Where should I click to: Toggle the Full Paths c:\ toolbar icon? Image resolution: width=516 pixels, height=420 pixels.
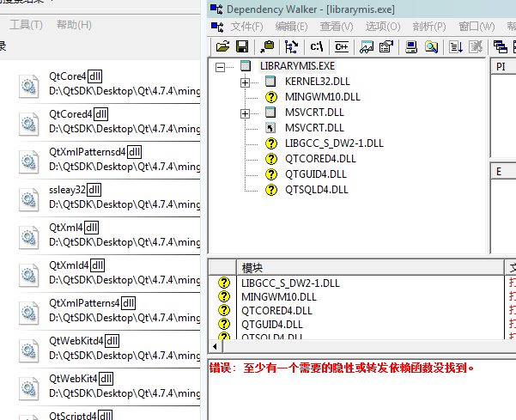316,46
